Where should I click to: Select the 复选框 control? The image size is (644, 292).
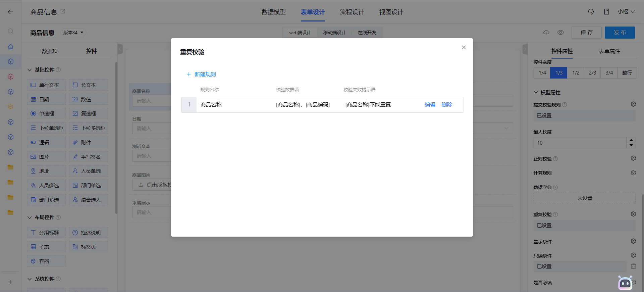click(x=89, y=113)
